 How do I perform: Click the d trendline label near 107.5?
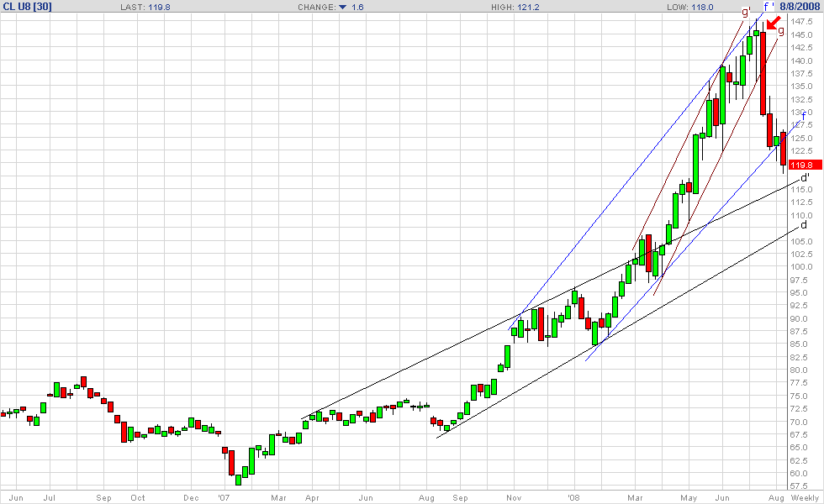pyautogui.click(x=804, y=225)
